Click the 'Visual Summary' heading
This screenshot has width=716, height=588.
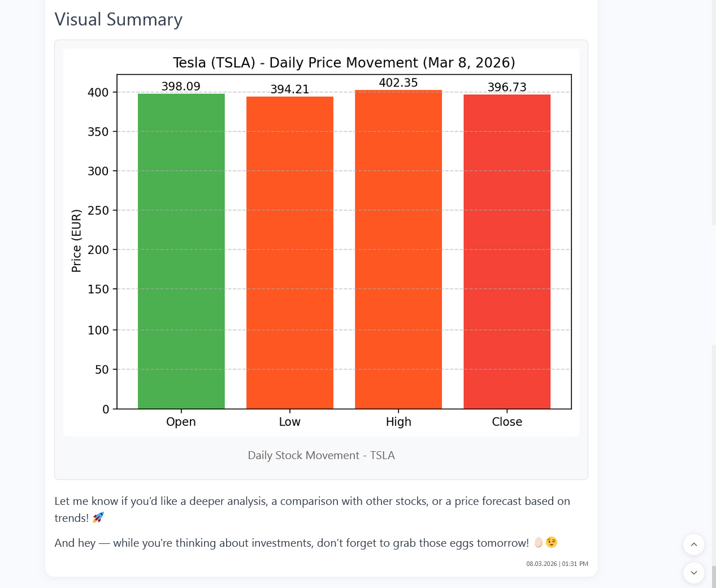click(119, 19)
